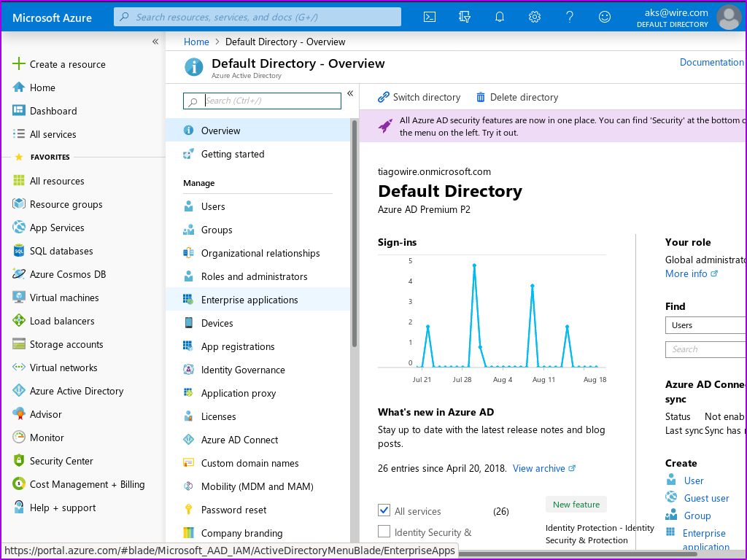Click the Microsoft Azure logo text

[52, 17]
